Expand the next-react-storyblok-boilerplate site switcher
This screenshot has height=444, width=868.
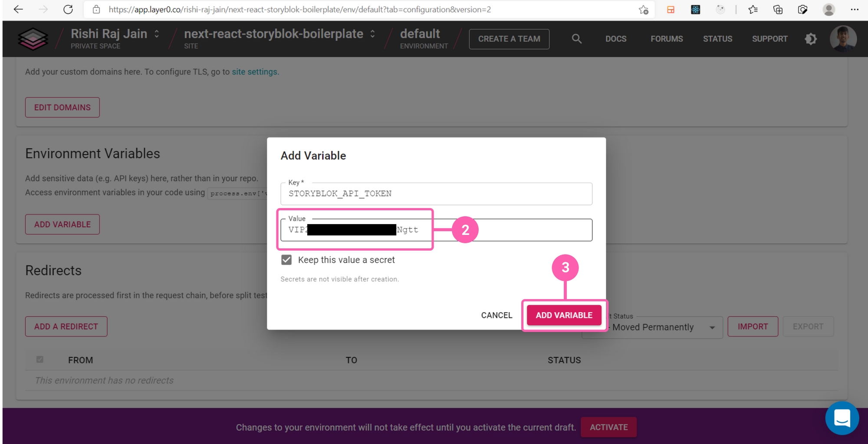tap(372, 34)
